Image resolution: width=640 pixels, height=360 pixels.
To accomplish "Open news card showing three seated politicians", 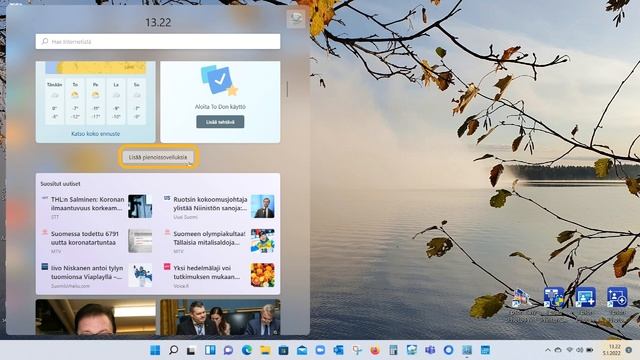I will (220, 317).
